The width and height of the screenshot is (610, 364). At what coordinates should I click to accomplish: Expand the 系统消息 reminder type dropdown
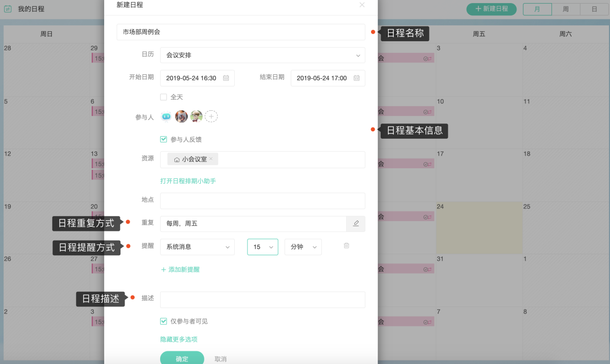197,247
